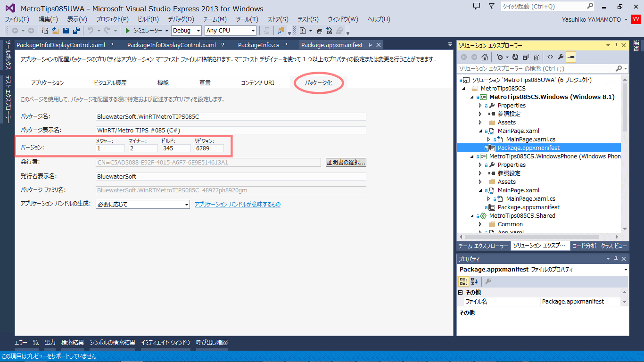Switch to the コンテンツ URI manifest tab

coord(257,82)
